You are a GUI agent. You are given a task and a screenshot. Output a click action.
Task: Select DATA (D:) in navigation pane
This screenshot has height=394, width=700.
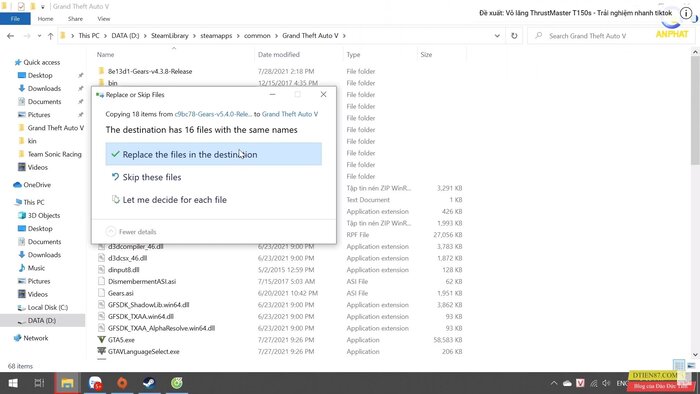(x=42, y=320)
